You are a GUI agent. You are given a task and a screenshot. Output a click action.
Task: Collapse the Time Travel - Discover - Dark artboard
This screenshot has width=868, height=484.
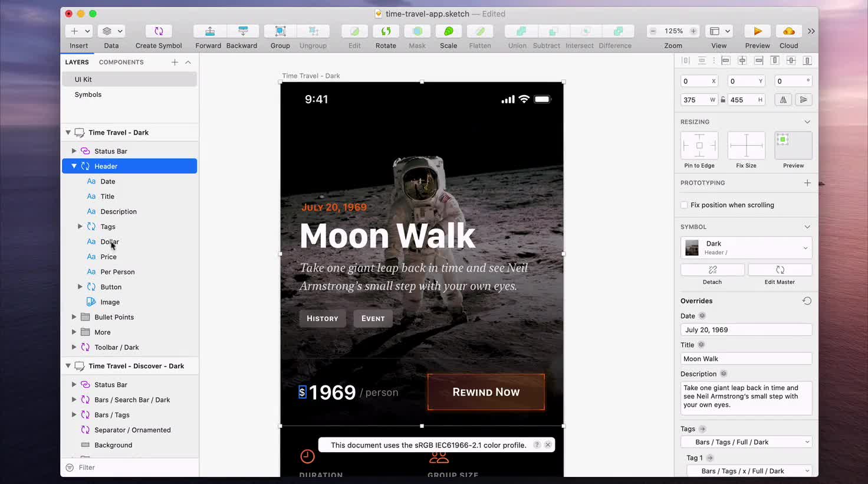click(68, 366)
